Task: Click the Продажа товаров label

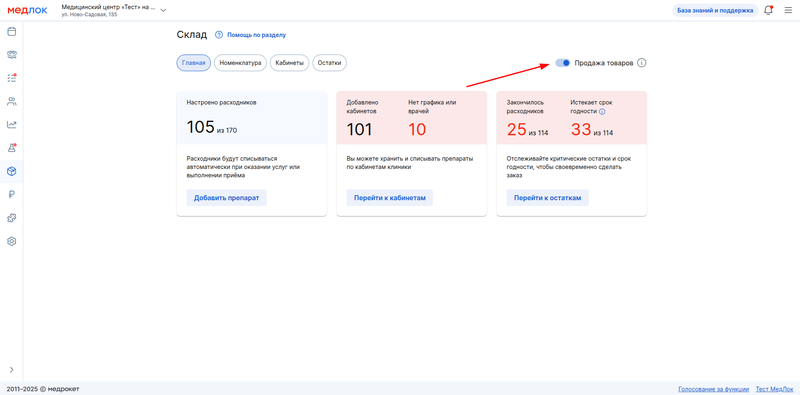Action: (604, 63)
